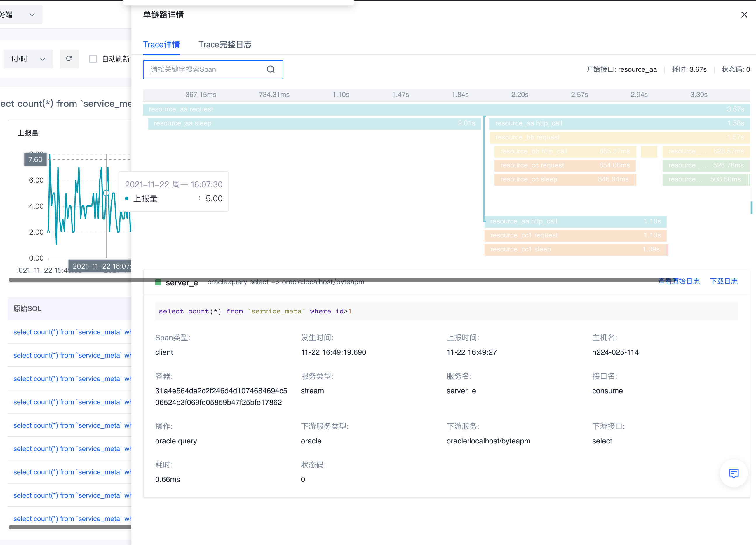Expand the 务端 dropdown at top left
Image resolution: width=756 pixels, height=545 pixels.
[x=21, y=15]
